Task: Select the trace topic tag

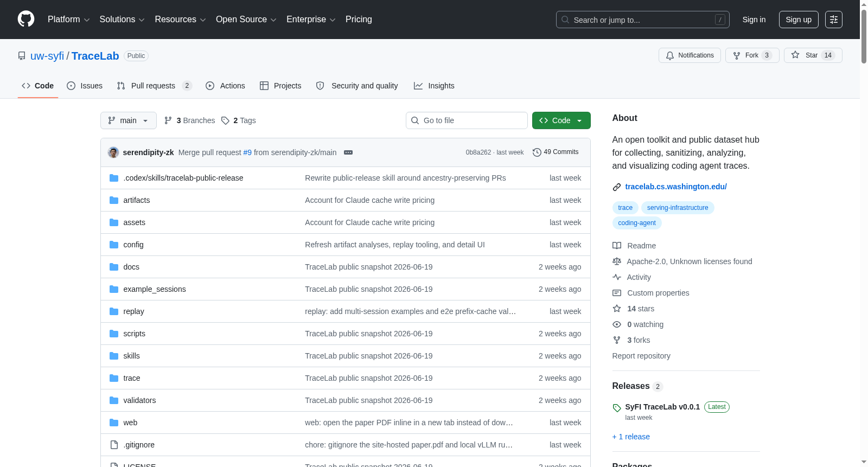Action: tap(625, 208)
